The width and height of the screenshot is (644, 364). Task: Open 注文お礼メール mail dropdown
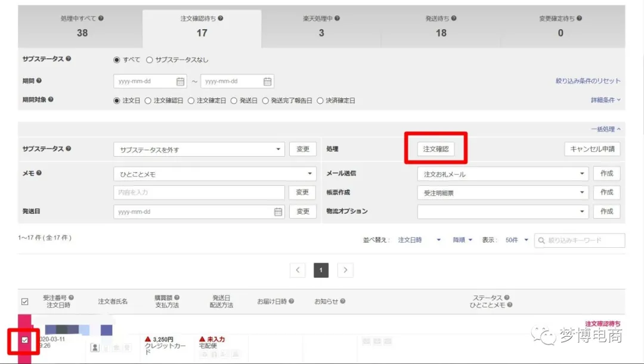pos(503,174)
